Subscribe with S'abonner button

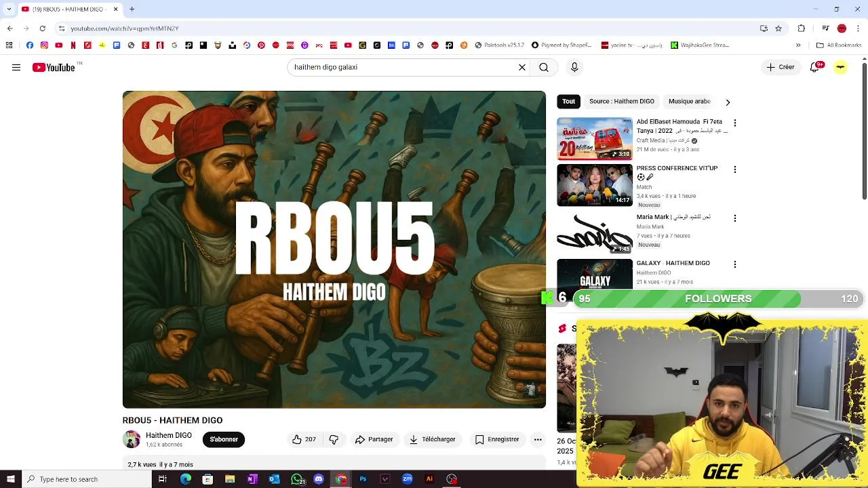tap(224, 439)
